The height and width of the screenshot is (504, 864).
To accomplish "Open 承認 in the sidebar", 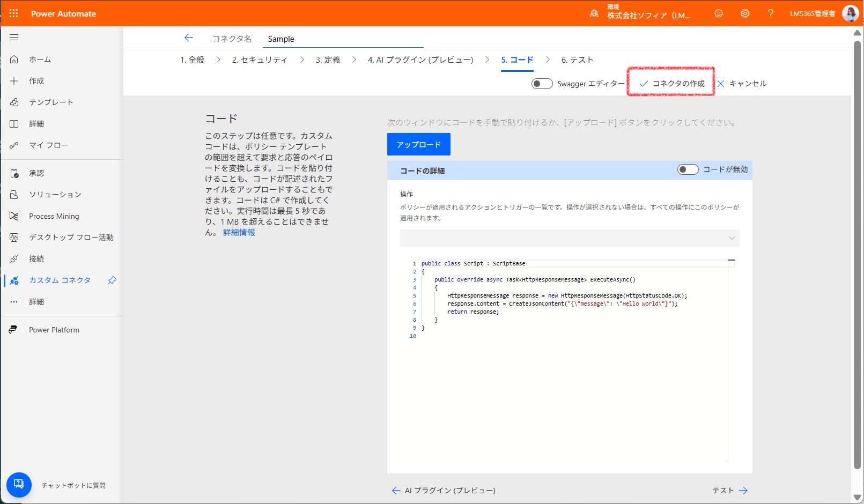I will [x=36, y=173].
